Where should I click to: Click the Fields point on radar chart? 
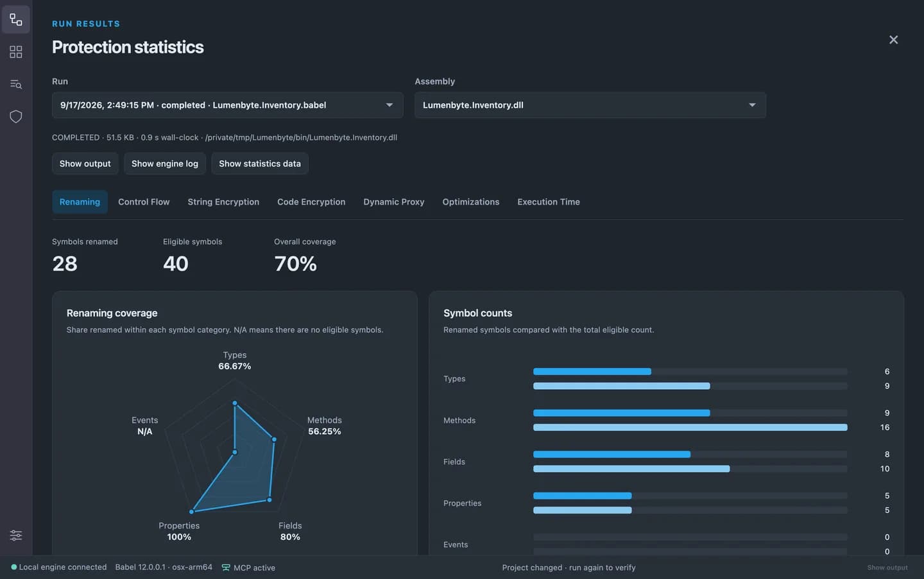pos(269,499)
